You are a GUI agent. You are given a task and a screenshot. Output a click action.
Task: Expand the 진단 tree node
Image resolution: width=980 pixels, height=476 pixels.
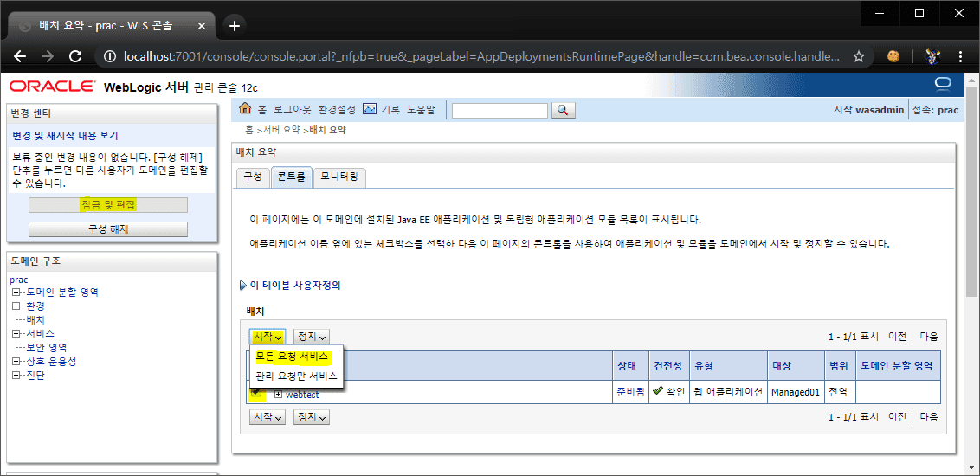(x=16, y=376)
